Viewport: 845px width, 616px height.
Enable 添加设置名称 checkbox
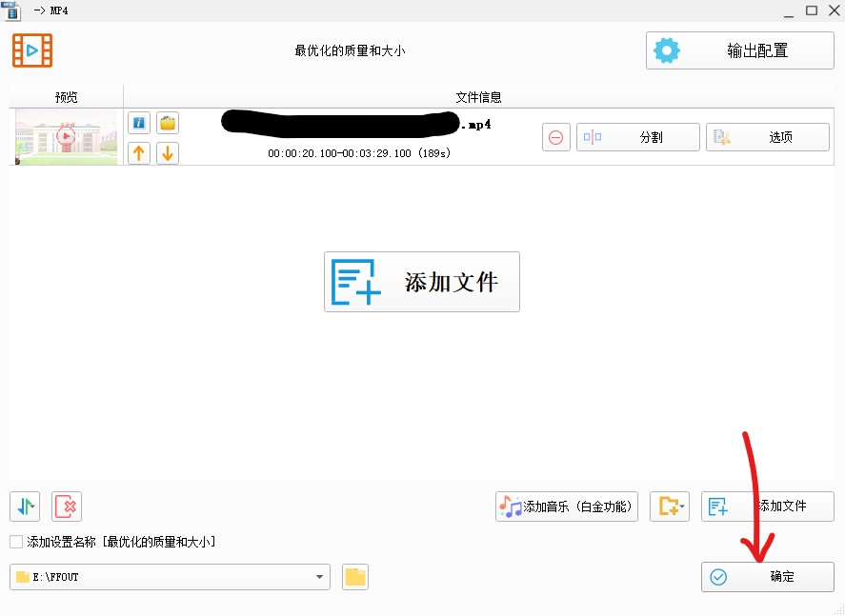pos(16,542)
